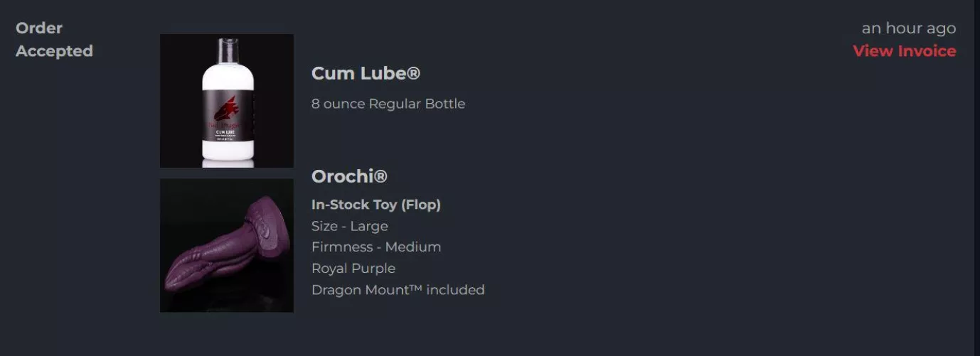980x356 pixels.
Task: Open the View Invoice link
Action: [904, 51]
